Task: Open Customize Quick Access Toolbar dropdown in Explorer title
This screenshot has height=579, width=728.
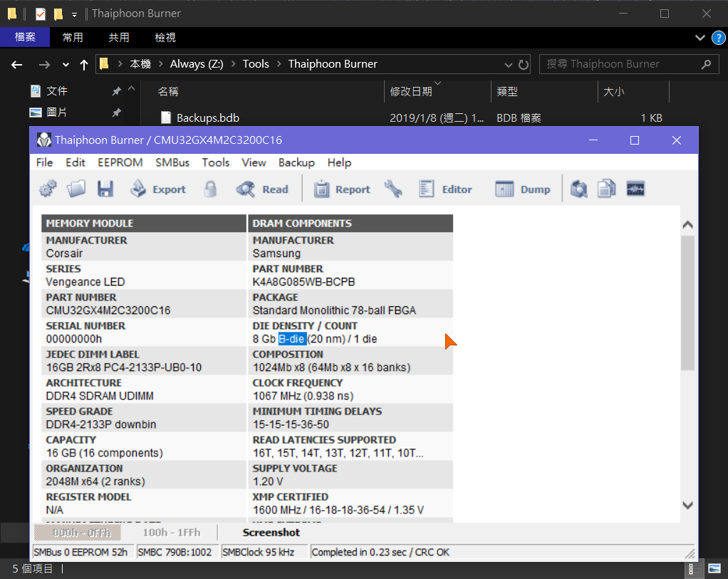Action: 74,15
